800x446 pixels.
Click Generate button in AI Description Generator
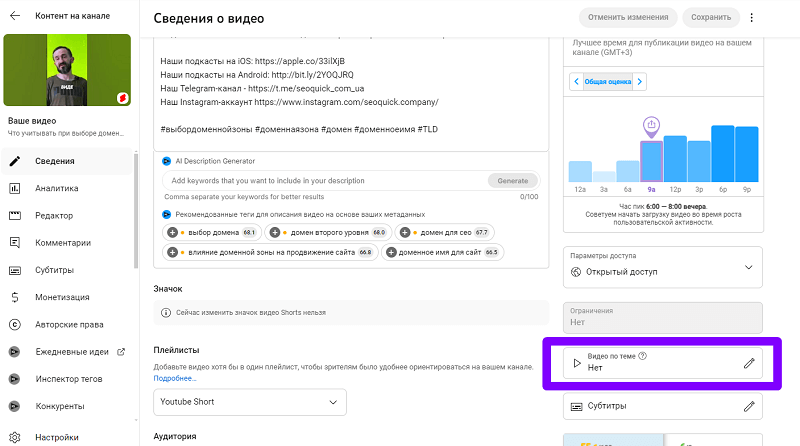click(x=513, y=181)
